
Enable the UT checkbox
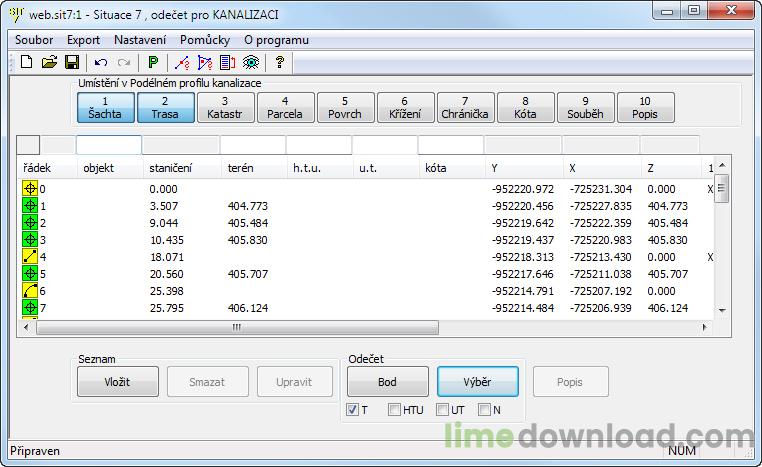pos(442,409)
